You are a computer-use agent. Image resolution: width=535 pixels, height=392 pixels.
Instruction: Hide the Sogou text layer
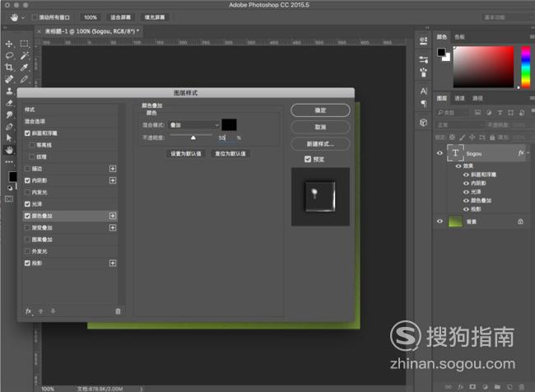(440, 153)
